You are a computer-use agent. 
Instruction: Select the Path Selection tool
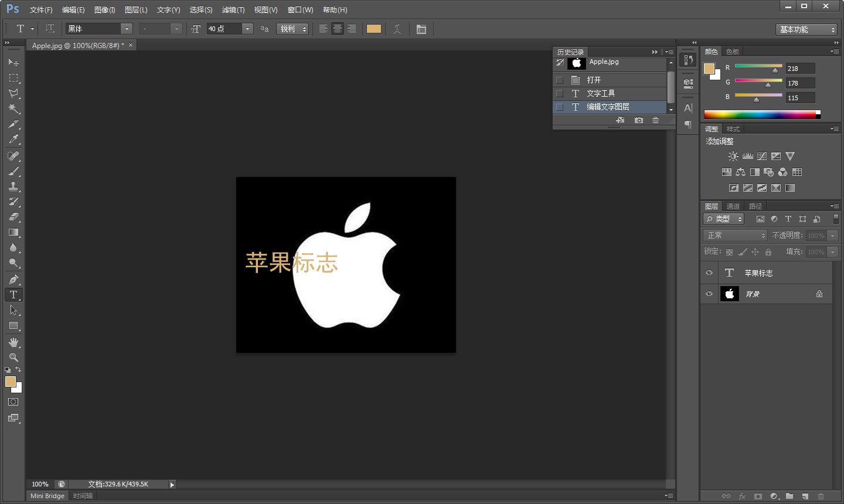13,310
